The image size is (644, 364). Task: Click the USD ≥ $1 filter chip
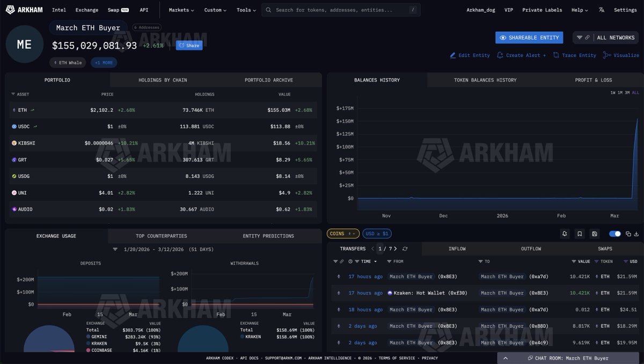tap(377, 234)
